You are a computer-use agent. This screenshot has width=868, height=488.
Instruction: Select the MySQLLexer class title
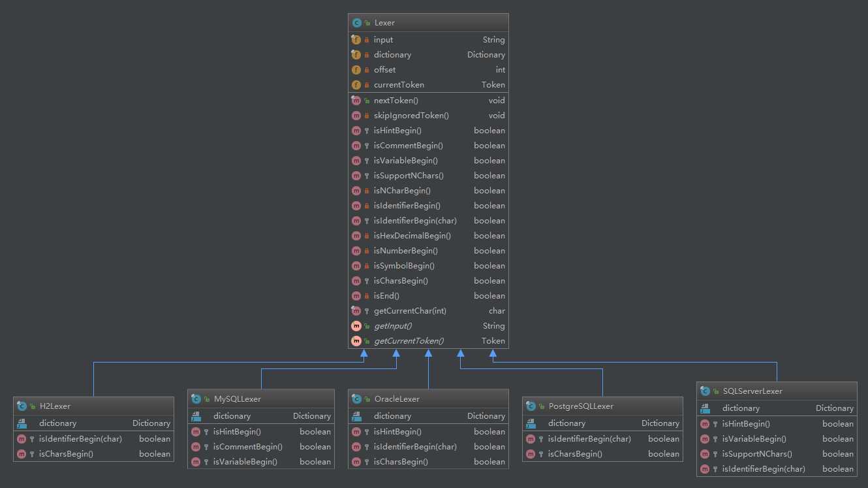tap(237, 399)
